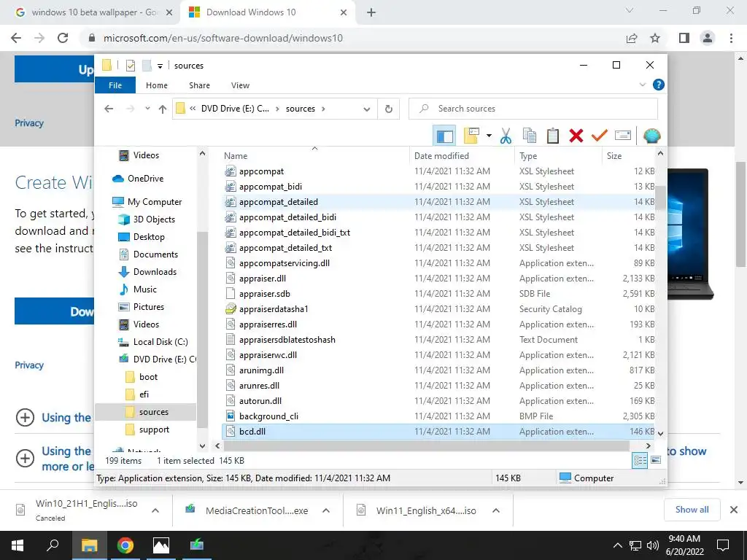Sort by the Size column header
The width and height of the screenshot is (747, 560).
(x=628, y=156)
